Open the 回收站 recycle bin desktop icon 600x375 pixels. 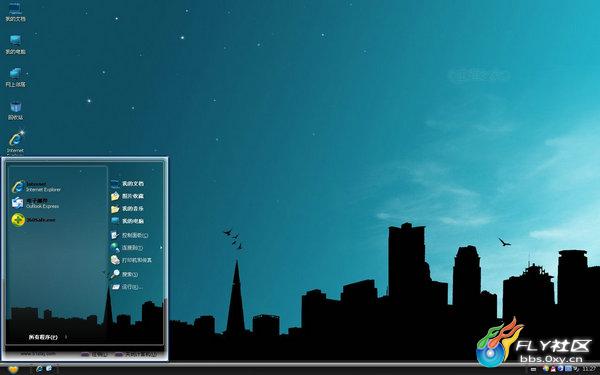[16, 110]
